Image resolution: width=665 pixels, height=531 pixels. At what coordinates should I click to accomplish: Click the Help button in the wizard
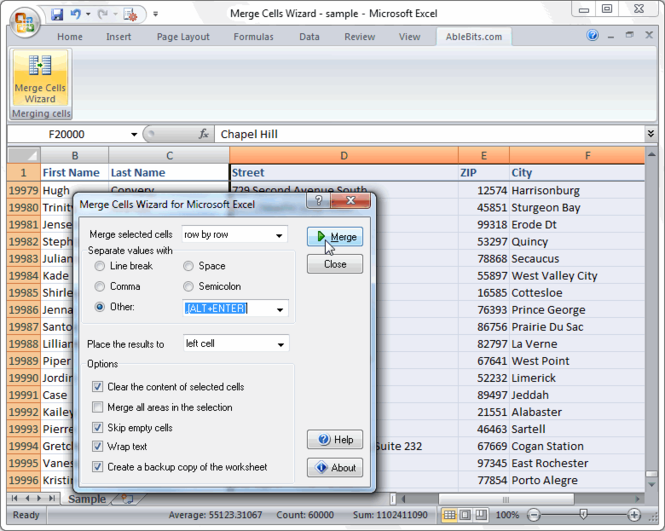335,439
